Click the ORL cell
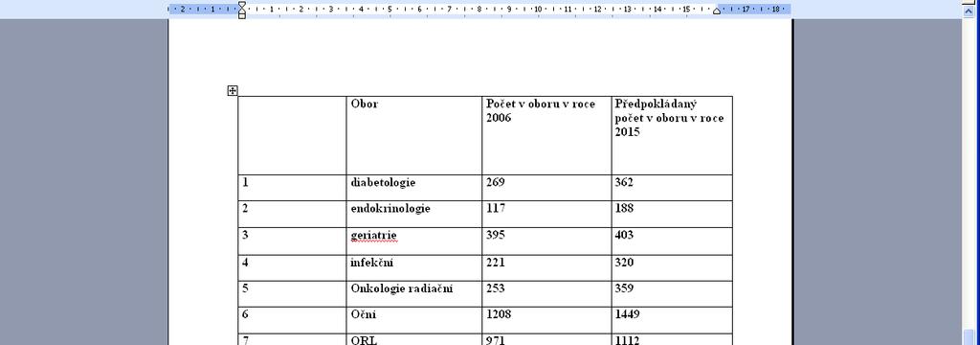 (413, 339)
